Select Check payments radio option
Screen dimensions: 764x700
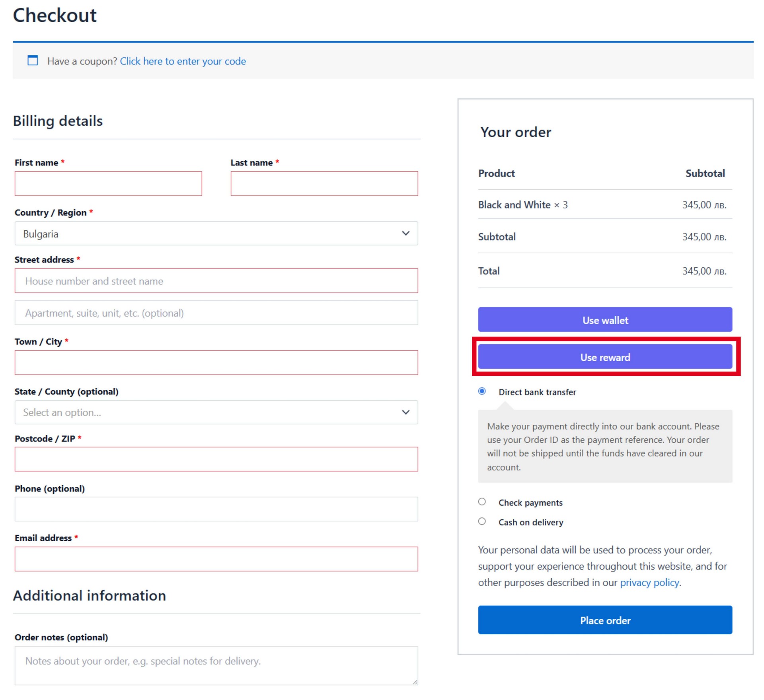point(482,502)
